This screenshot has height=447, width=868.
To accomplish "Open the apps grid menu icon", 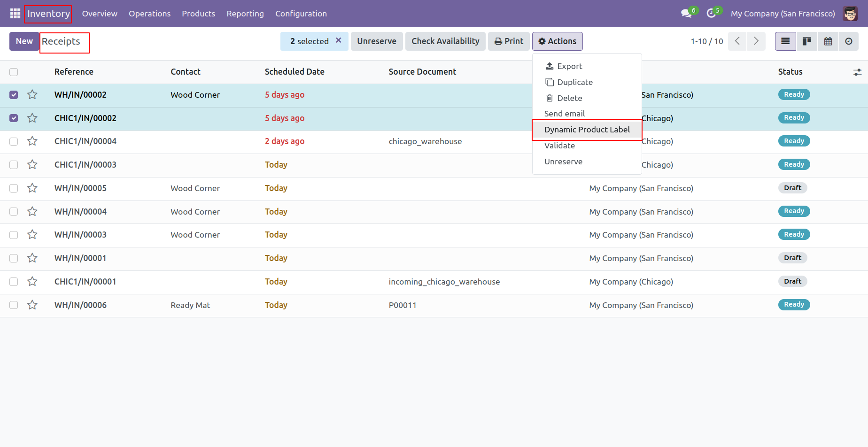I will point(15,14).
